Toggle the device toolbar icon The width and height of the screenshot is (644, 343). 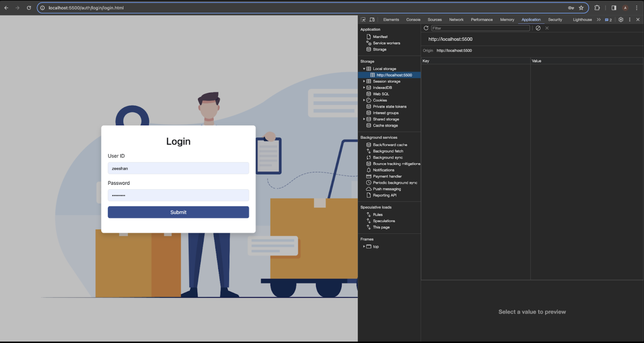[372, 20]
